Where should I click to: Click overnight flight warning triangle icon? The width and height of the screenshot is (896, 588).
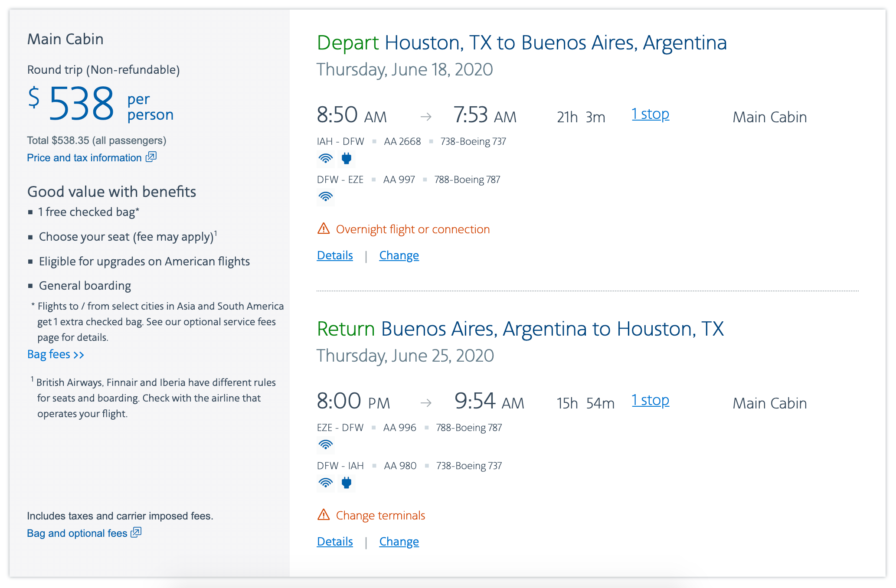point(324,229)
